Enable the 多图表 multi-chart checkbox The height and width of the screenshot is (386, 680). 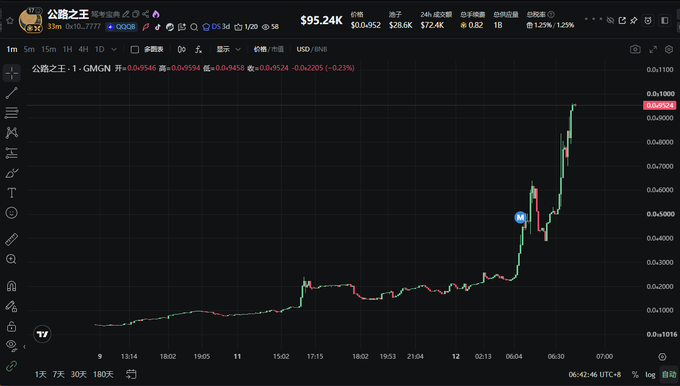pos(135,49)
